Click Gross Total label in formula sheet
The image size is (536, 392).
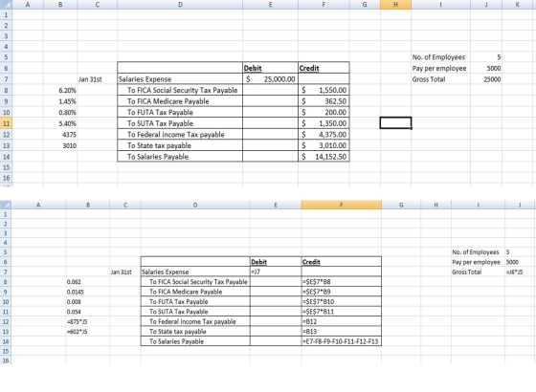[x=467, y=272]
